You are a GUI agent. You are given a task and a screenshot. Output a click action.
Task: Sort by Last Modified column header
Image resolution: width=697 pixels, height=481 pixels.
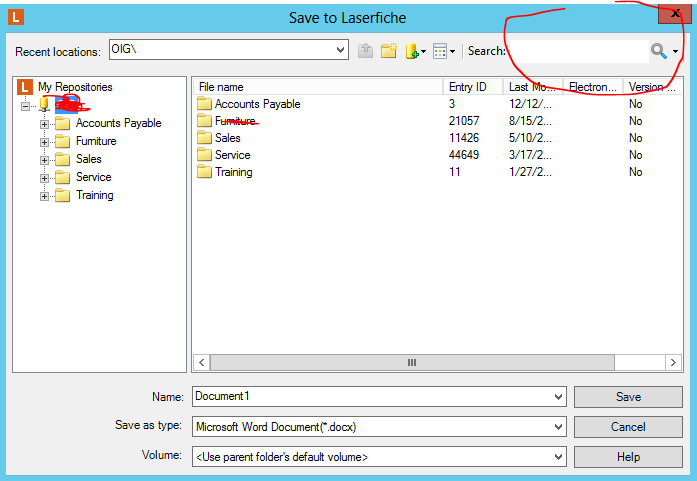533,87
